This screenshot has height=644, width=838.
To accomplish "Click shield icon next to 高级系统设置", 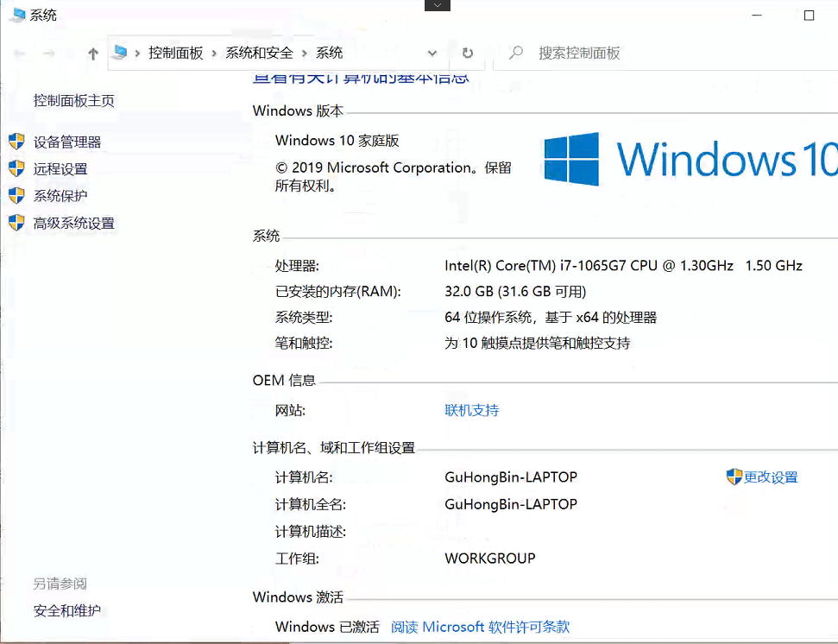I will click(x=16, y=223).
